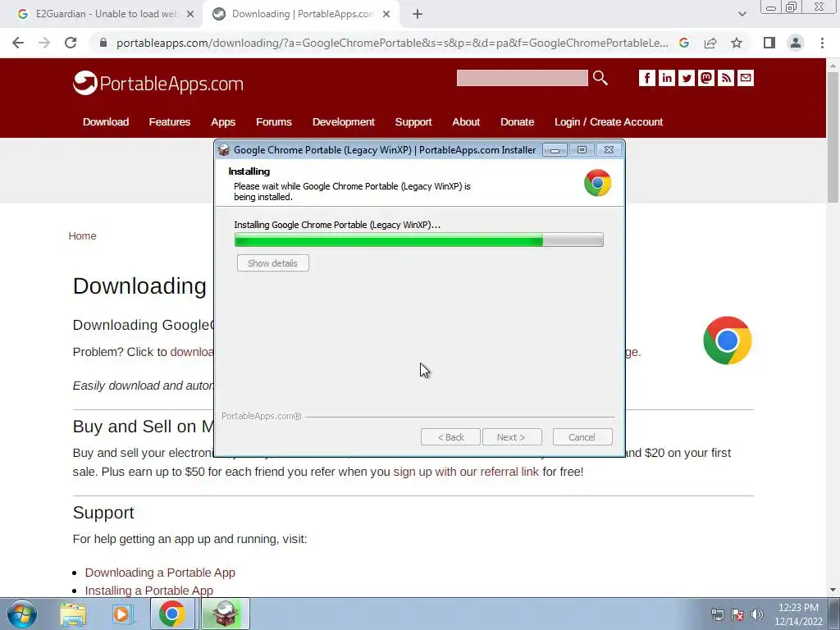This screenshot has width=840, height=630.
Task: Open Chrome three-dot menu
Action: pos(822,43)
